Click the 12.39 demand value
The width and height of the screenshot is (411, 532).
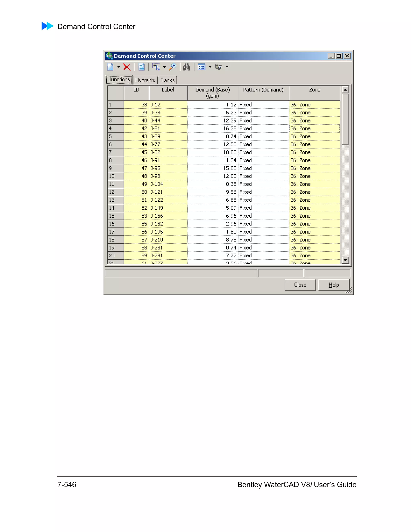point(230,121)
